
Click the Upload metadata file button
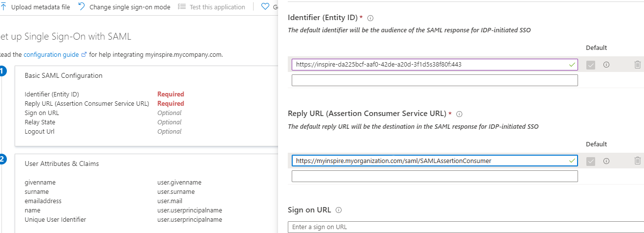(37, 7)
